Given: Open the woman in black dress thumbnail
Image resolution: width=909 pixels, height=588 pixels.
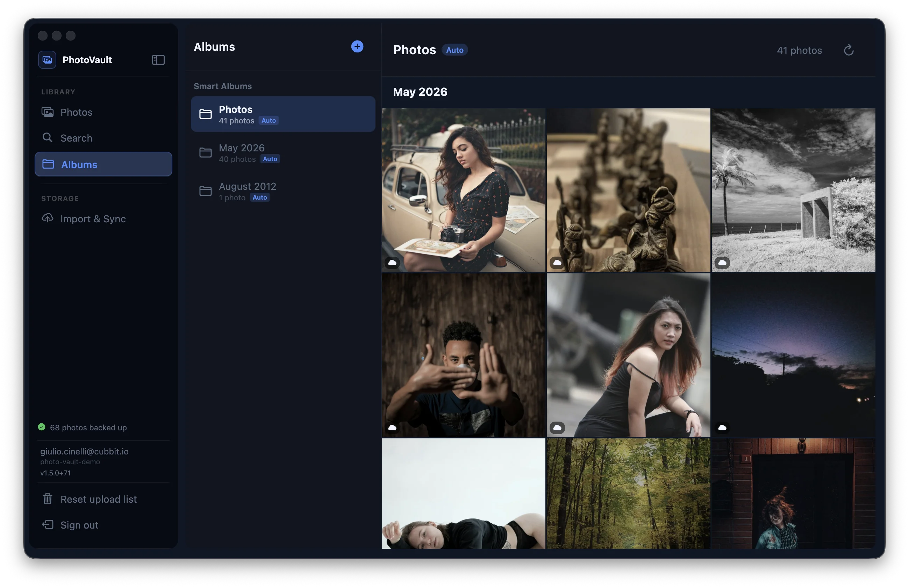Looking at the screenshot, I should coord(628,355).
